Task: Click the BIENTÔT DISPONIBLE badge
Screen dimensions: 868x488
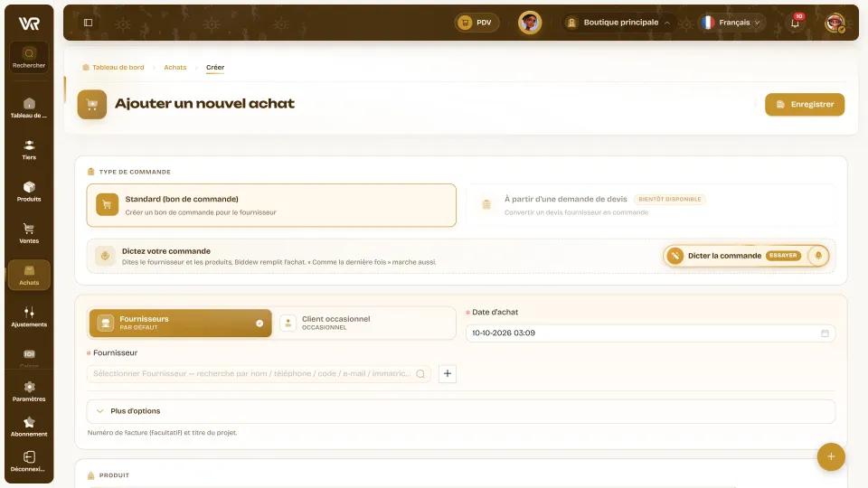Action: click(x=669, y=199)
